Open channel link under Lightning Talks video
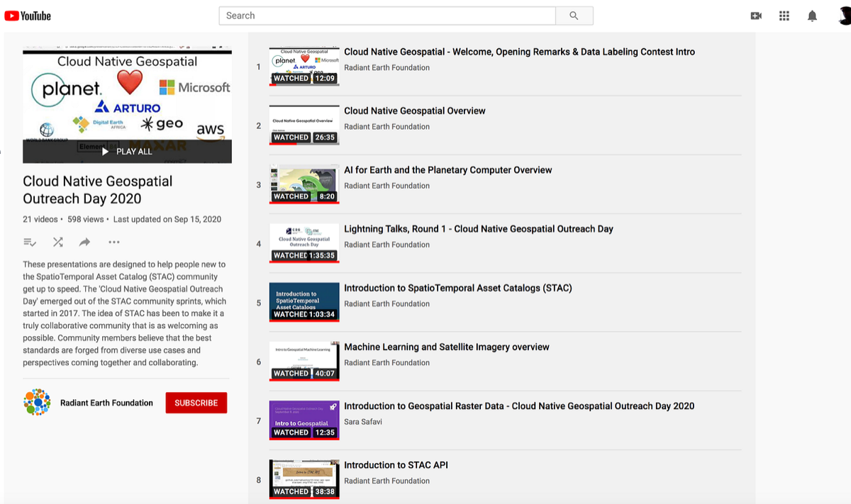851x504 pixels. (x=386, y=245)
